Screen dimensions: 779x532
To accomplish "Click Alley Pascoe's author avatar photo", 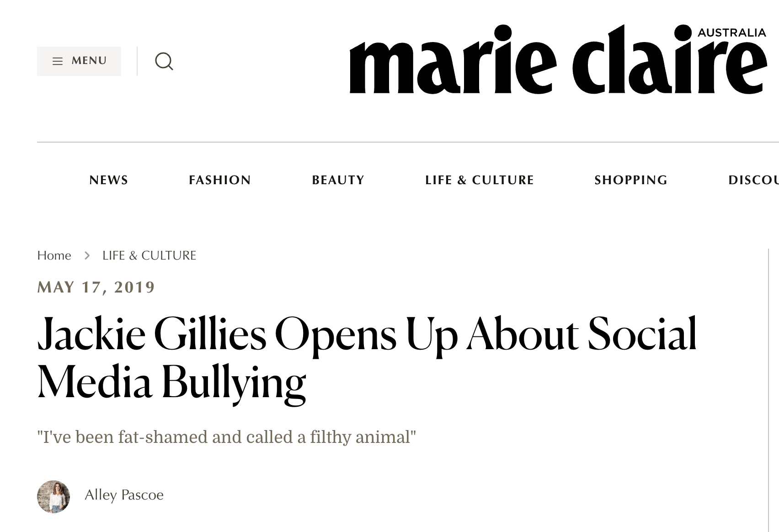I will click(x=53, y=496).
